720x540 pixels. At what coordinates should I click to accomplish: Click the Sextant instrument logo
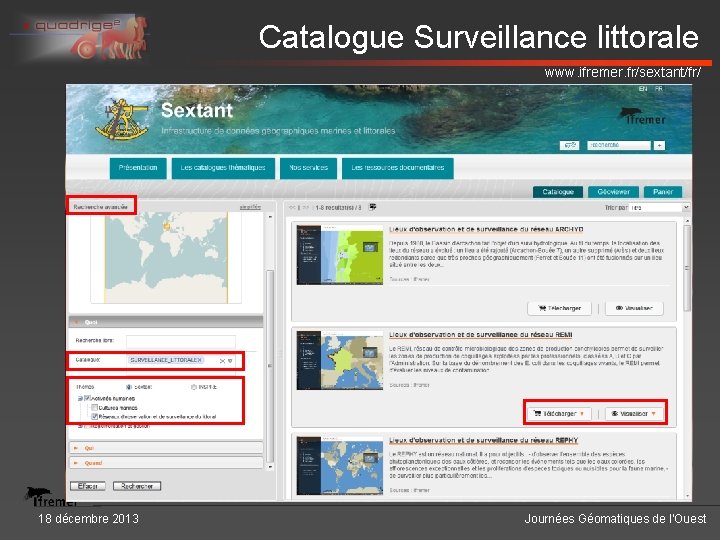tap(122, 119)
